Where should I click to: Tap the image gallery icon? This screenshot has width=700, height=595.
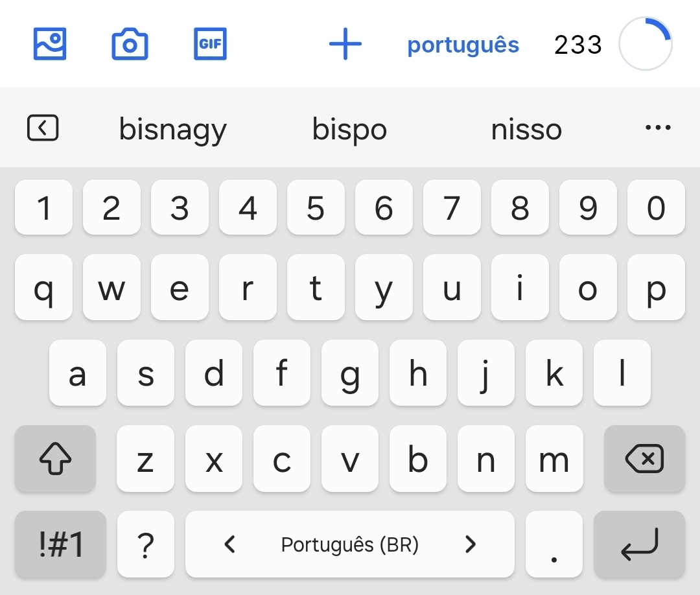pos(50,44)
